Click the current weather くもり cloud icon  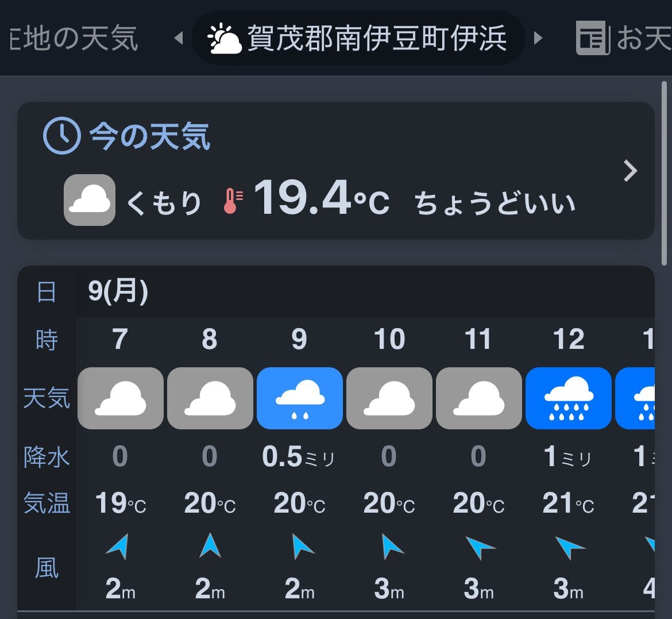point(90,200)
